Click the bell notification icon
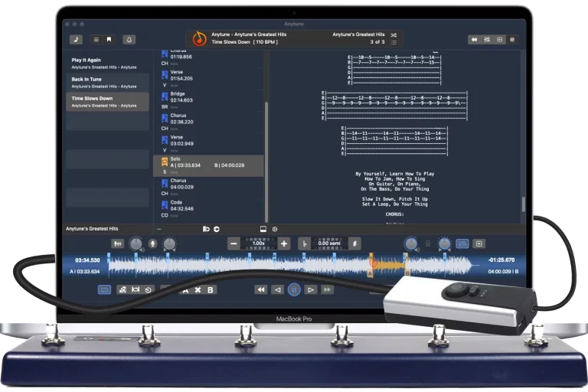The image size is (588, 392). pos(129,39)
